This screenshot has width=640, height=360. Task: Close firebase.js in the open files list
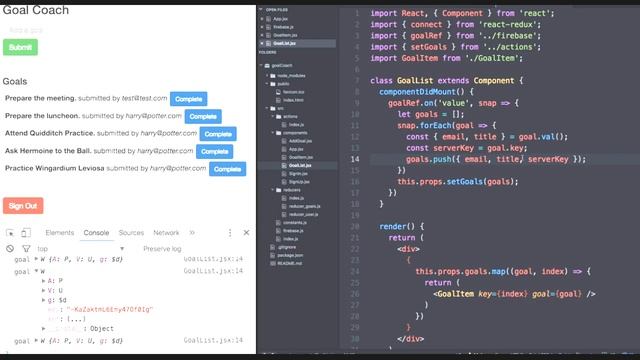pos(262,27)
